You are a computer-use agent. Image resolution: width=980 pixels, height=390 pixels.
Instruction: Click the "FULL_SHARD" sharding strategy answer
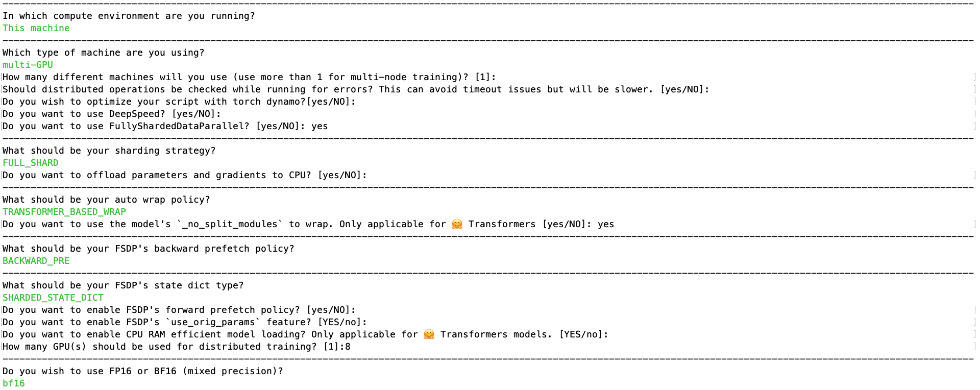[x=31, y=163]
